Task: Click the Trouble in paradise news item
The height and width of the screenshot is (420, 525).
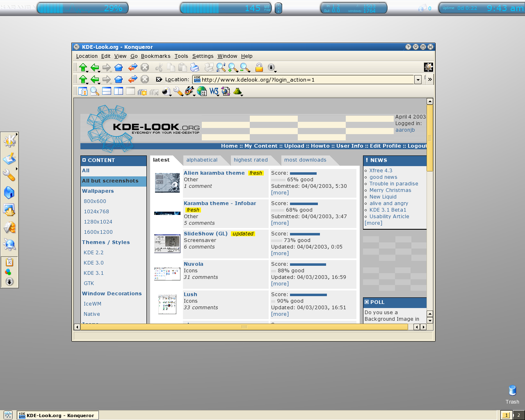Action: (394, 184)
